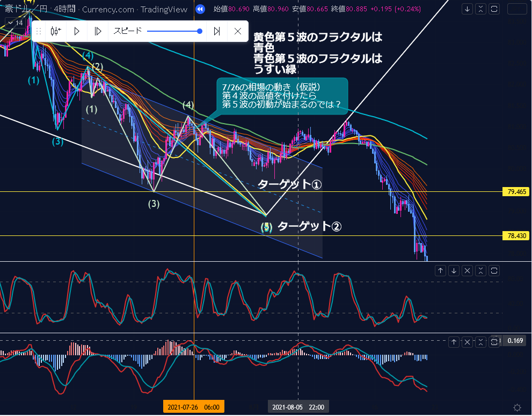Move the main chart pane down
The height and width of the screenshot is (416, 532).
468,9
